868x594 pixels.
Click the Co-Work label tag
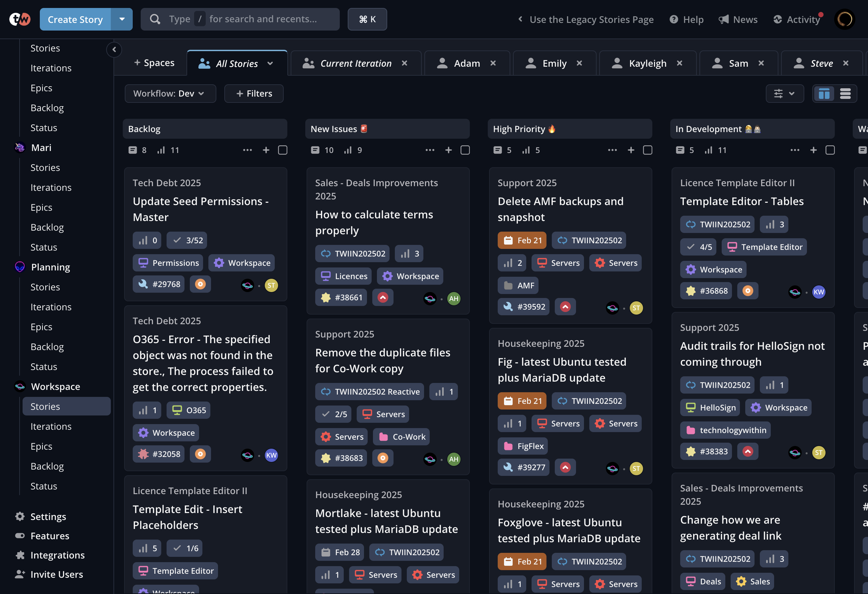401,437
